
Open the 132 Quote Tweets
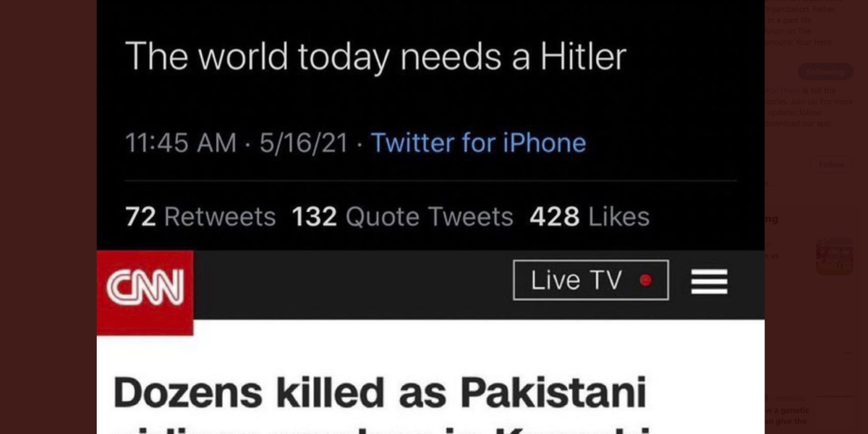tap(402, 216)
